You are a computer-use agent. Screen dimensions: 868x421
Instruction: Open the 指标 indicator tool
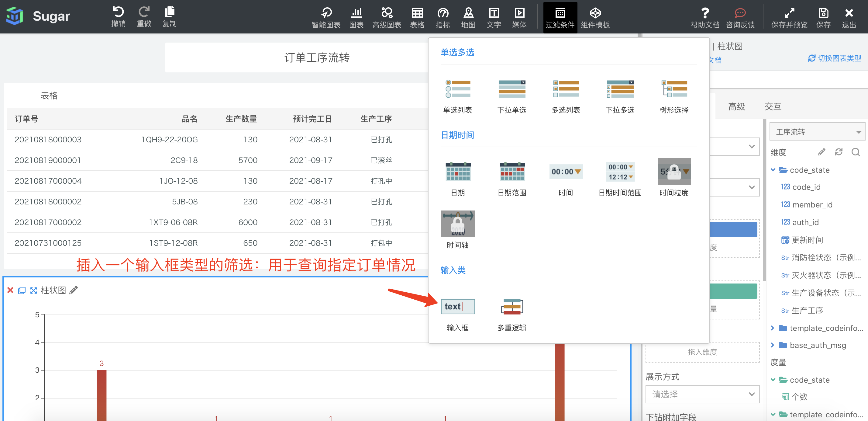pos(443,18)
